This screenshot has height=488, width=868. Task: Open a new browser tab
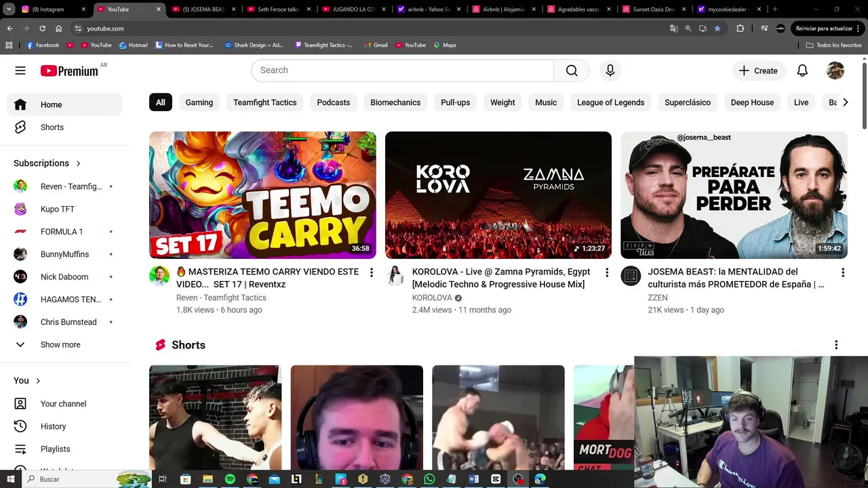(x=774, y=9)
